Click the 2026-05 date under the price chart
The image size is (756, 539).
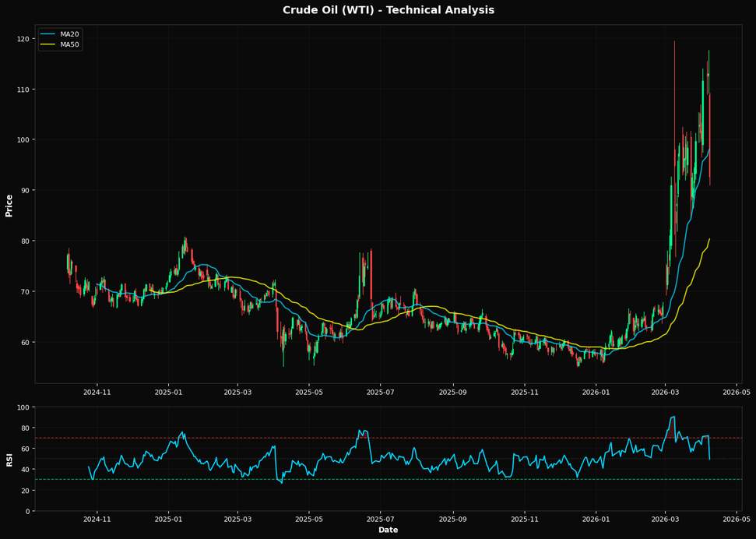737,392
